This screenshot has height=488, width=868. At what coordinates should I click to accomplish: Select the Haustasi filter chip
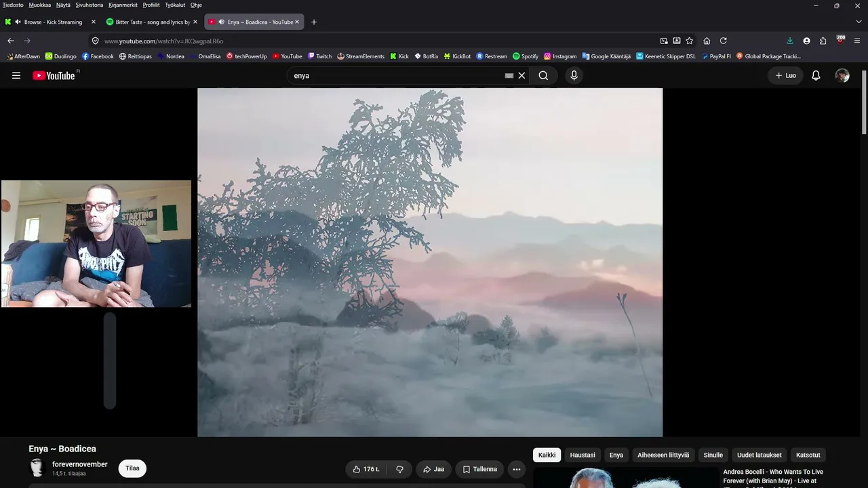pos(583,455)
